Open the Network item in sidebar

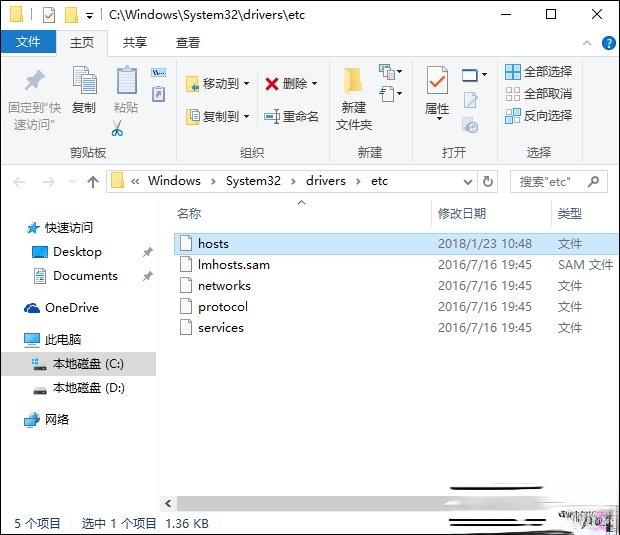47,419
